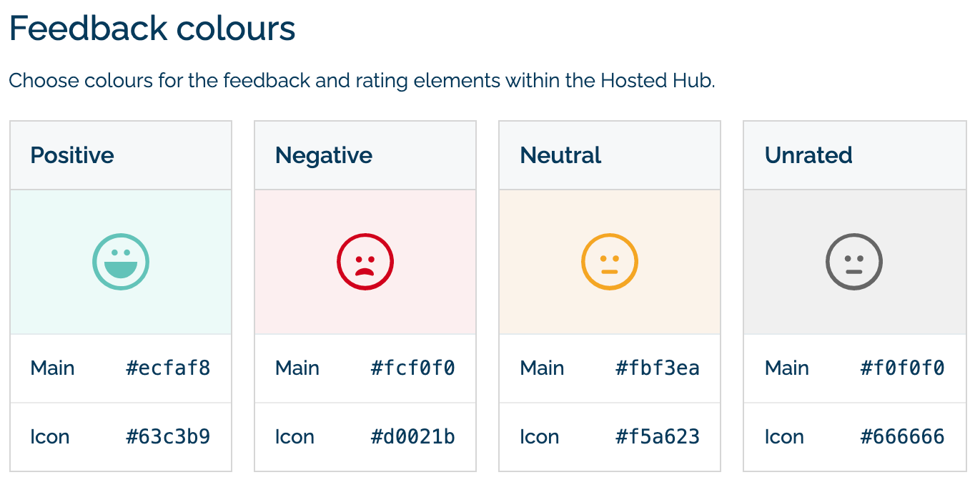Click the Unrated card heading
This screenshot has width=980, height=495.
(808, 155)
